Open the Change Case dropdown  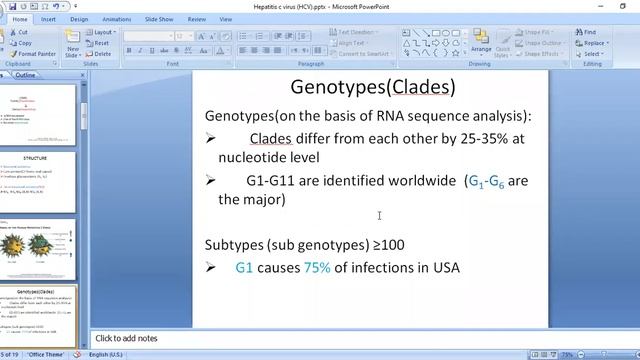pyautogui.click(x=204, y=51)
